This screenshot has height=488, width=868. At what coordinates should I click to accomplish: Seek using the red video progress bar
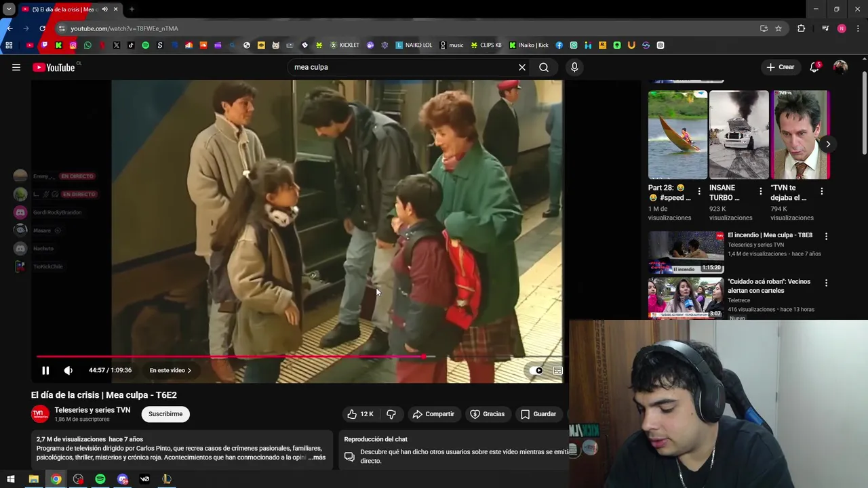pos(298,357)
